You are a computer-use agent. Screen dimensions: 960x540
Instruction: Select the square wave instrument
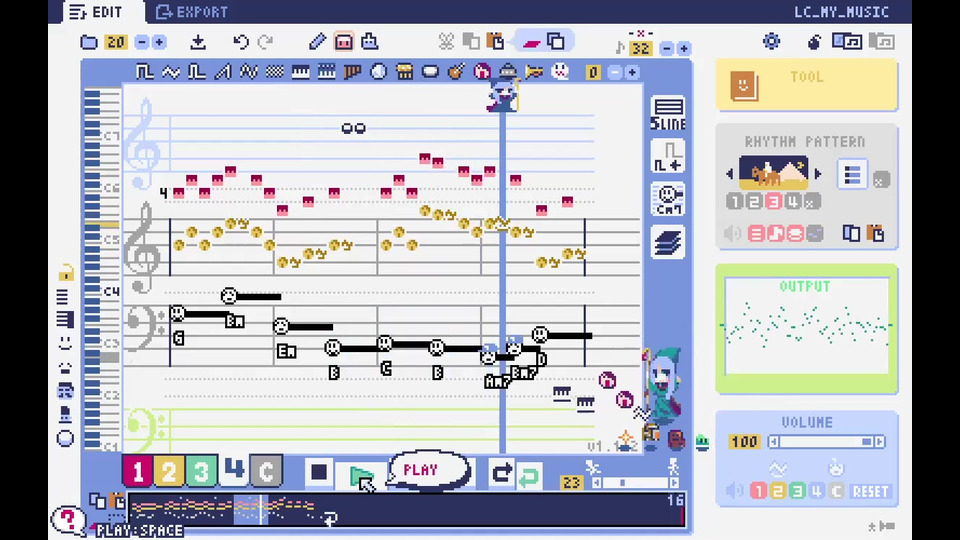click(144, 72)
